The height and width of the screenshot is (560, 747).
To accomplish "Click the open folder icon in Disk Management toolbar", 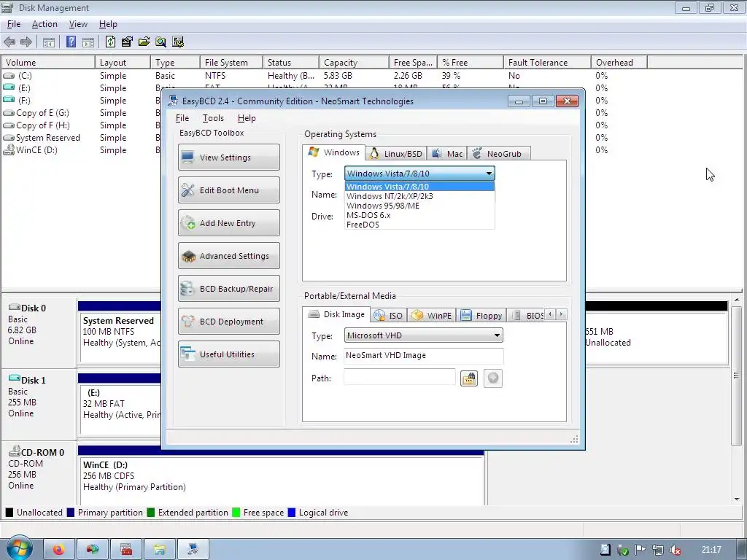I will click(x=144, y=42).
